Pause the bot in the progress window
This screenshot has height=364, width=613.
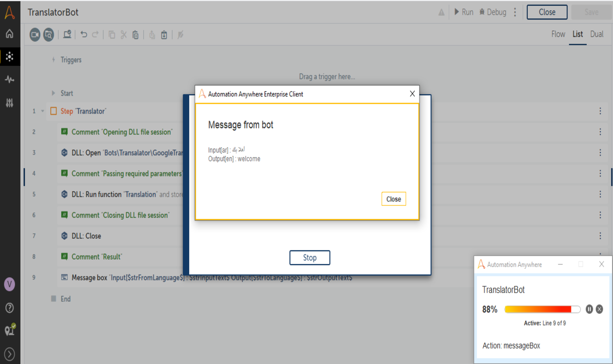point(590,309)
